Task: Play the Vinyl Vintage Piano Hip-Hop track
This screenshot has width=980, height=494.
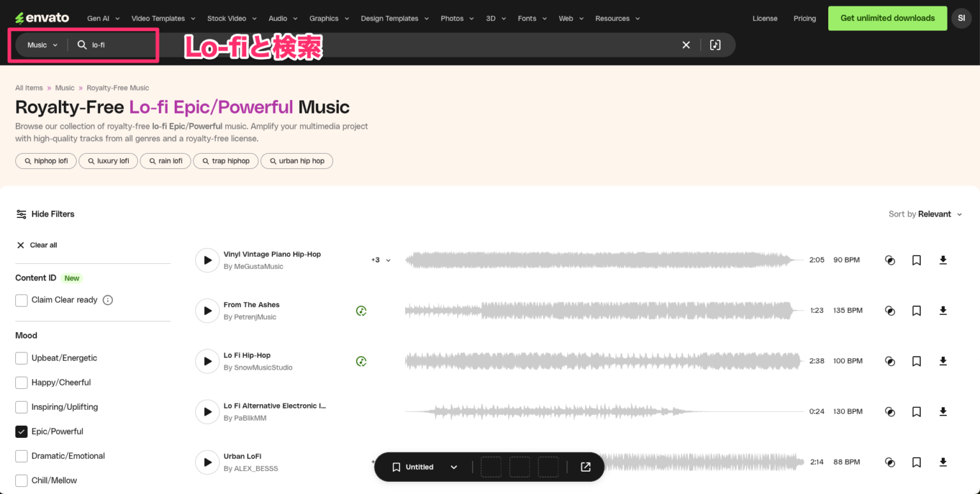Action: [207, 259]
